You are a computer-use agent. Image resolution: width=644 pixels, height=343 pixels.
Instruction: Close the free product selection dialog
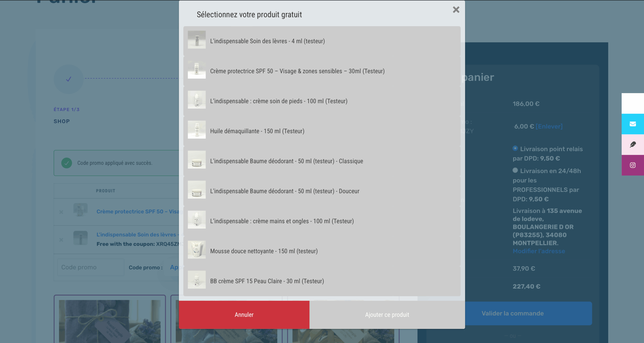[456, 10]
